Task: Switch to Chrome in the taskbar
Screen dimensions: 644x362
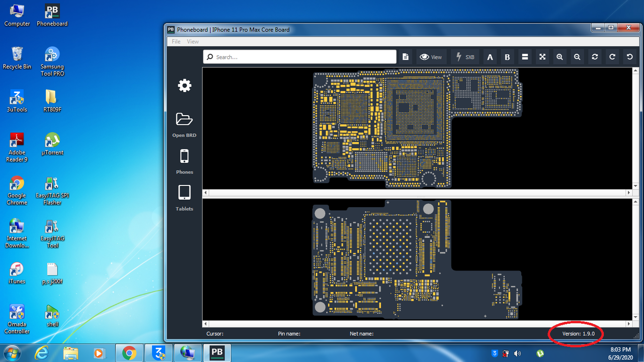Action: tap(129, 353)
